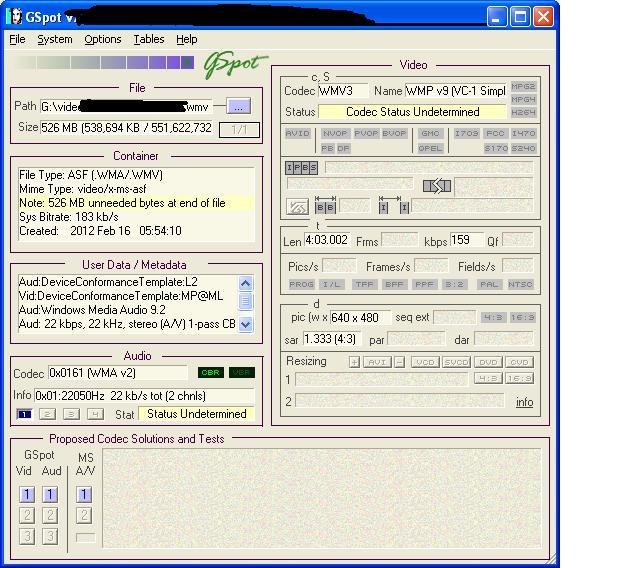The image size is (640, 568).
Task: Click the MS A/V 1 test button
Action: [x=84, y=495]
